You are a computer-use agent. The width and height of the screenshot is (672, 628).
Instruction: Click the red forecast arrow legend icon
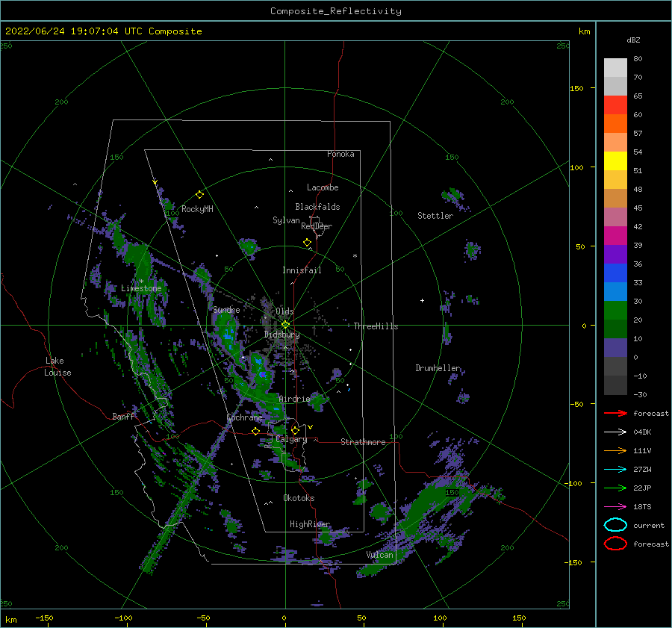pyautogui.click(x=615, y=413)
